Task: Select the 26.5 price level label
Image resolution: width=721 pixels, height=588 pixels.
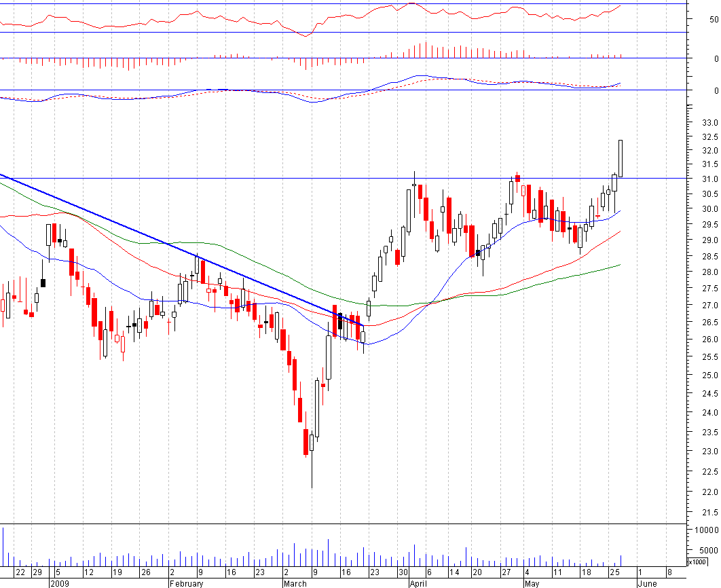Action: point(709,323)
